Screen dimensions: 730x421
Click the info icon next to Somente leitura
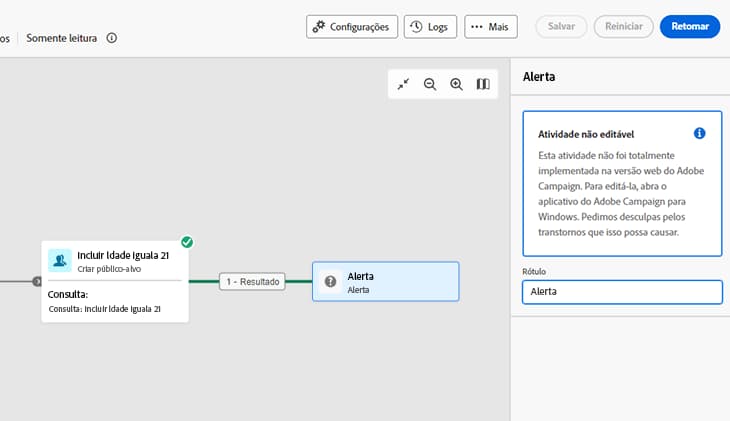click(112, 38)
